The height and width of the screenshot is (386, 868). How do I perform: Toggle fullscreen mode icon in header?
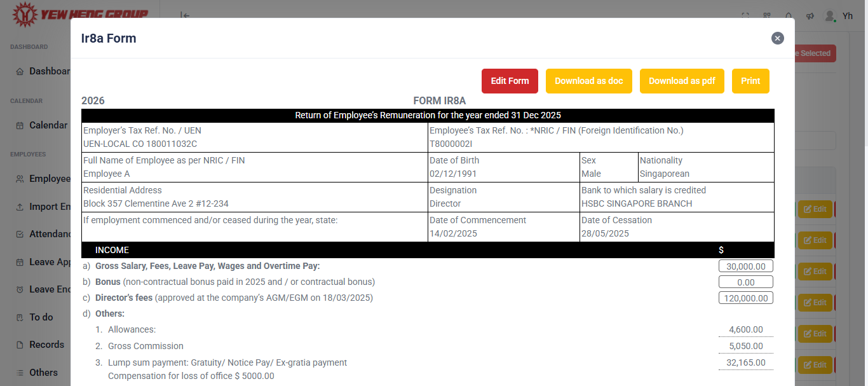pyautogui.click(x=745, y=16)
